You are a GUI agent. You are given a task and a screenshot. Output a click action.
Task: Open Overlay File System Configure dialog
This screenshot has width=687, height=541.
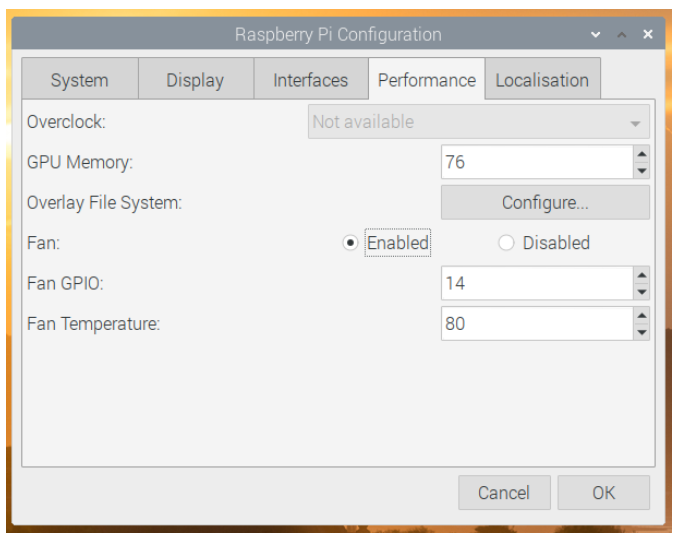(545, 203)
